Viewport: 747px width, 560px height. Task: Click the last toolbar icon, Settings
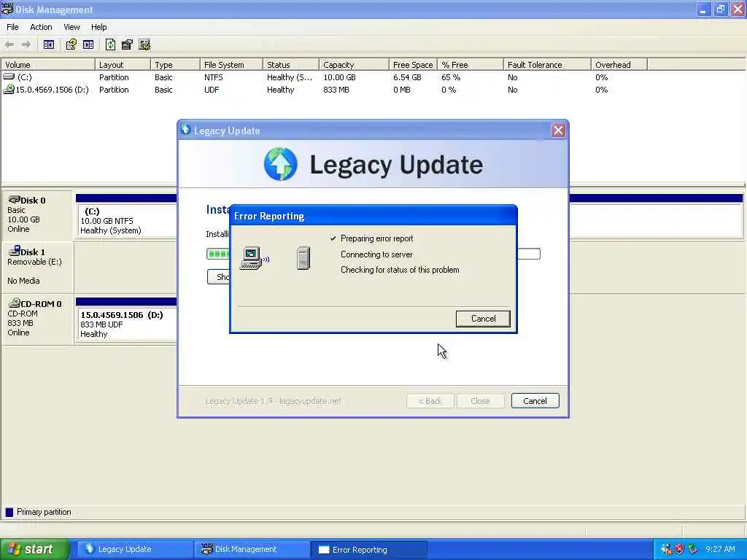(x=144, y=44)
